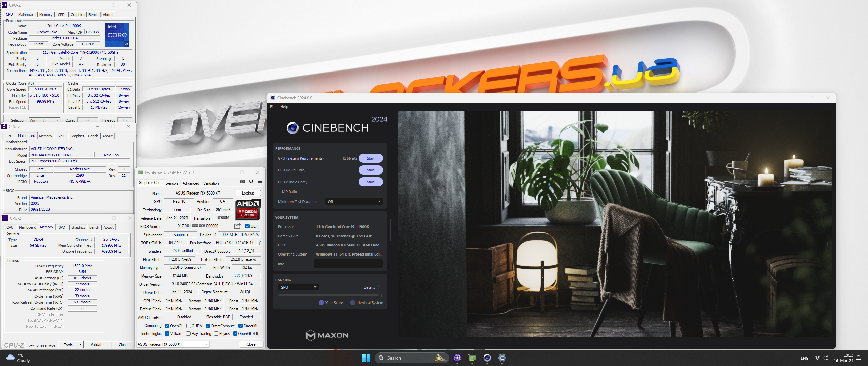Open the Ranking GPU dropdown in Cinebench
Viewport: 868px width, 366px height.
tap(298, 287)
